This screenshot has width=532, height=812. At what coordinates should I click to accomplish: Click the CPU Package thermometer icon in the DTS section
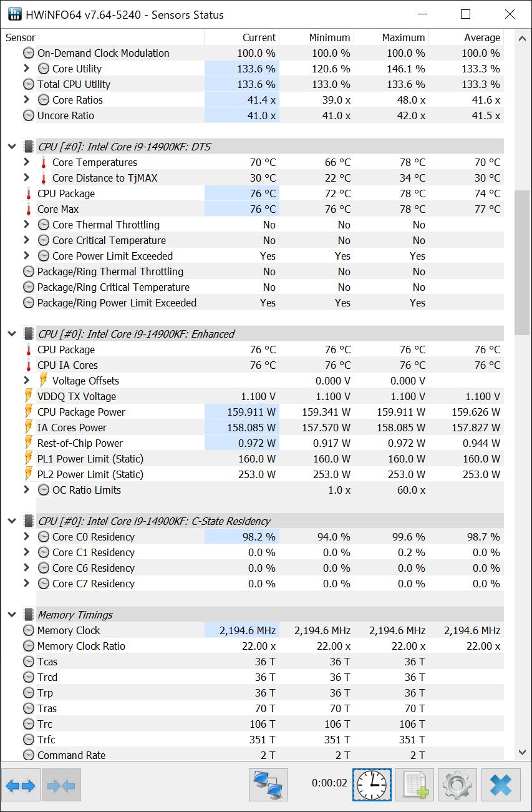[x=28, y=193]
